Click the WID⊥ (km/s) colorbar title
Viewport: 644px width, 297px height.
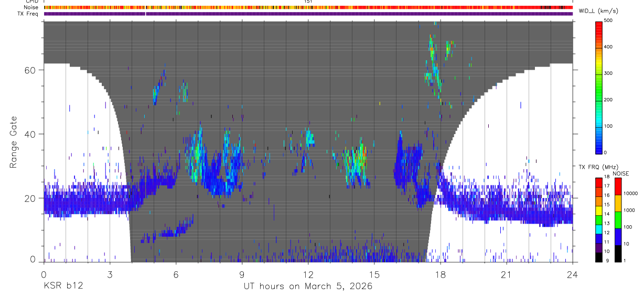coord(598,10)
